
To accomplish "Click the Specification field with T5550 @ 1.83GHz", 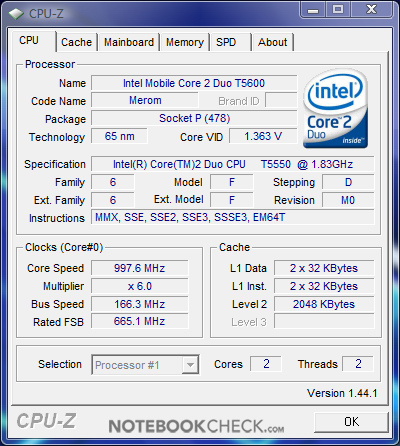I will [x=233, y=164].
